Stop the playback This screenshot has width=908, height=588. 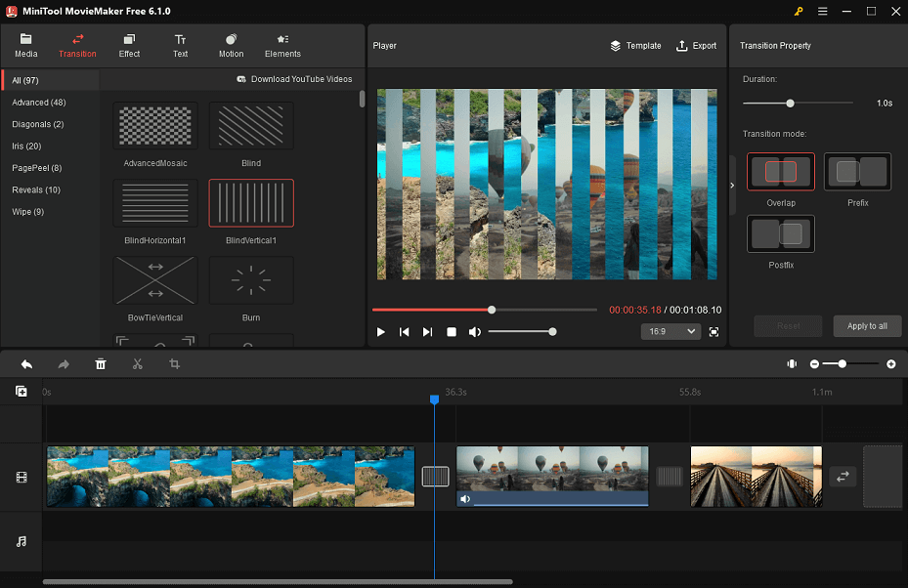pyautogui.click(x=452, y=332)
